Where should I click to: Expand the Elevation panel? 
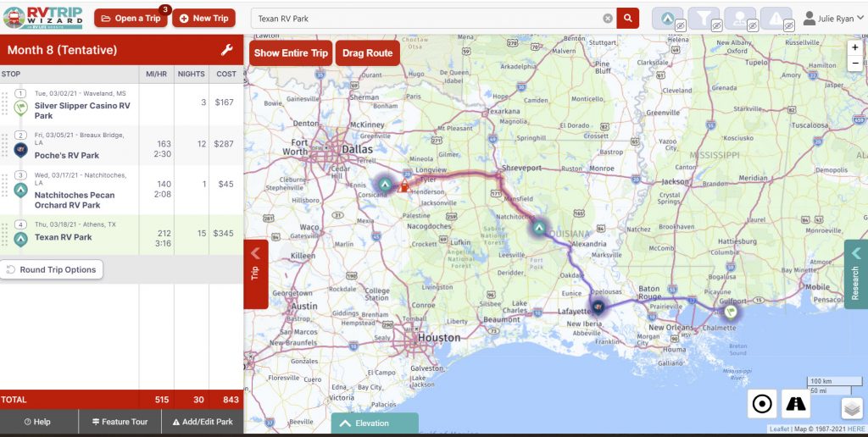pos(375,423)
